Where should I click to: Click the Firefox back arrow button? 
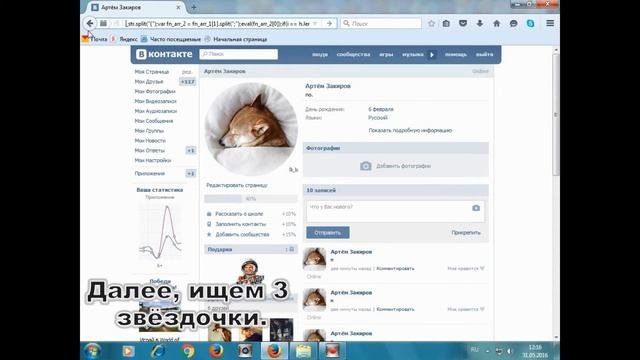click(x=90, y=23)
